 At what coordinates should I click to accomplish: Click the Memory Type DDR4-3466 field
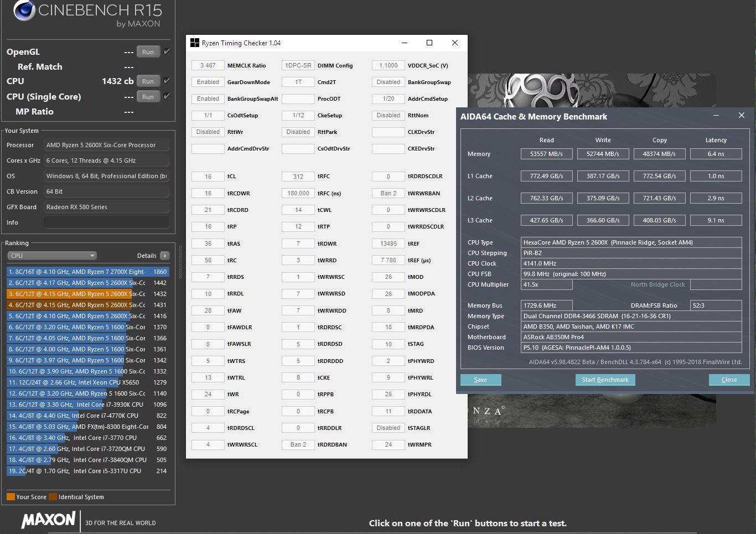631,316
